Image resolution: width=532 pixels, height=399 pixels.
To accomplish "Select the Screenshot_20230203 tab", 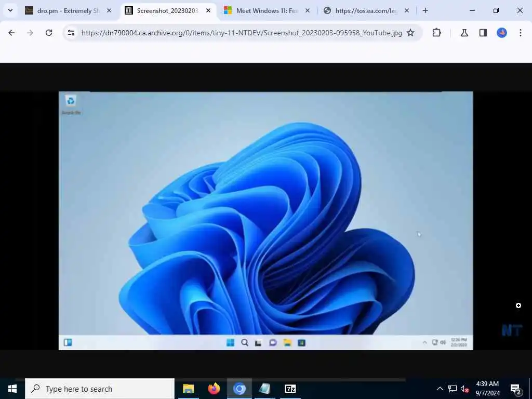I will pyautogui.click(x=168, y=10).
